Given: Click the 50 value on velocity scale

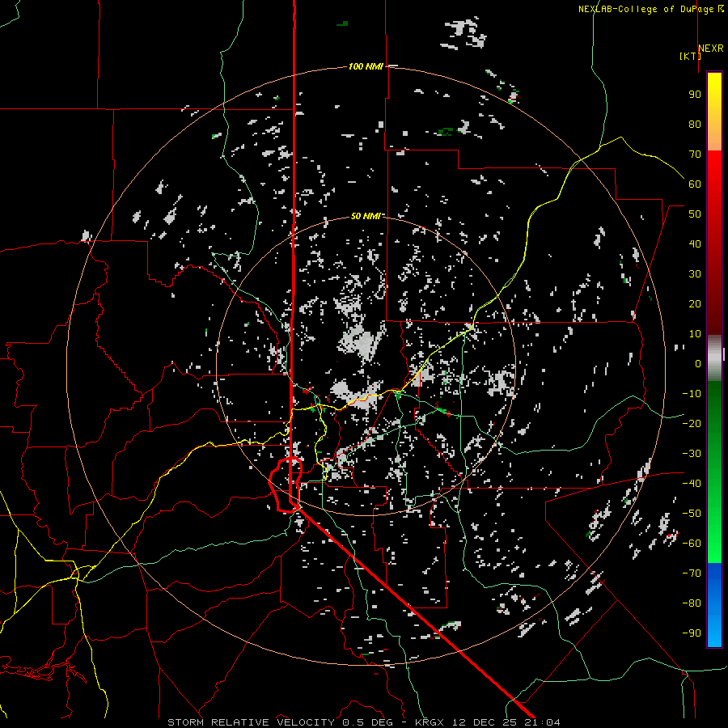Looking at the screenshot, I should 695,214.
